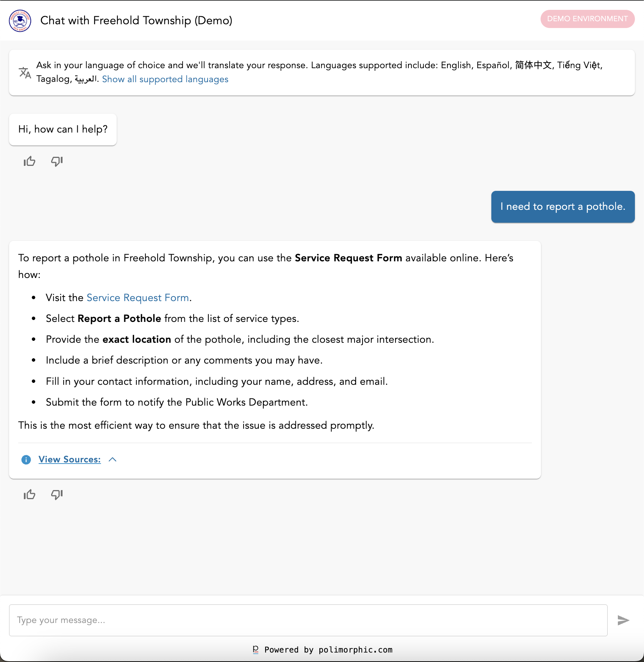Click the Demo Environment badge
Screen dimensions: 644x662
tap(587, 19)
